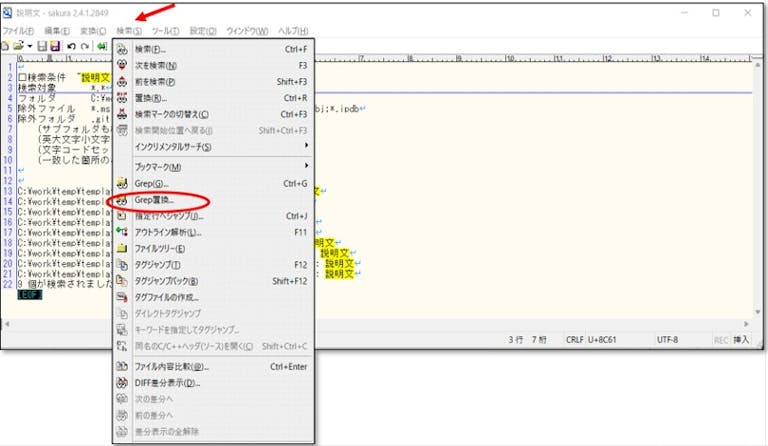This screenshot has height=446, width=768.
Task: Click the horizontal scrollbar left arrow
Action: coord(7,324)
